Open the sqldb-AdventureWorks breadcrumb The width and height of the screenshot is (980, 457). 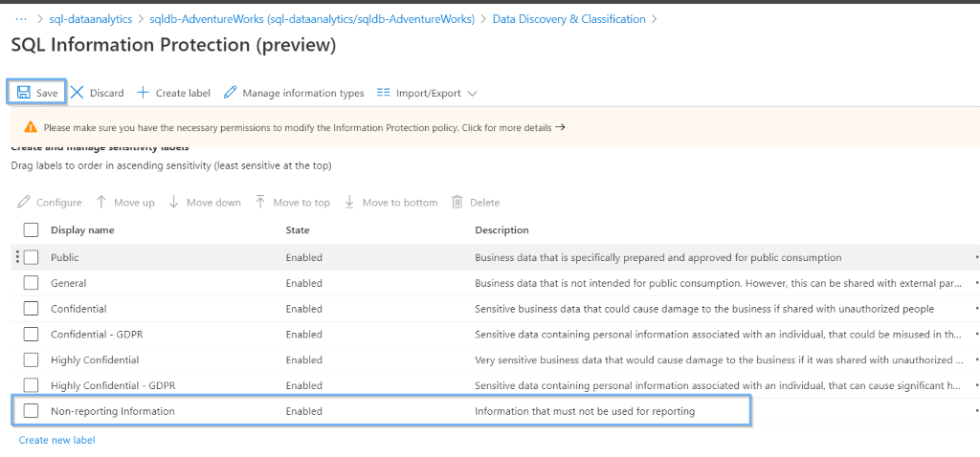click(x=313, y=19)
